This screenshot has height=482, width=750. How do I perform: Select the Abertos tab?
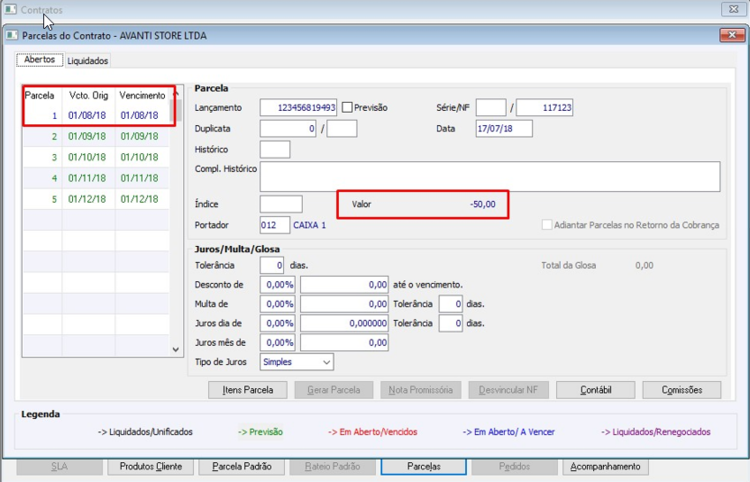pyautogui.click(x=40, y=59)
